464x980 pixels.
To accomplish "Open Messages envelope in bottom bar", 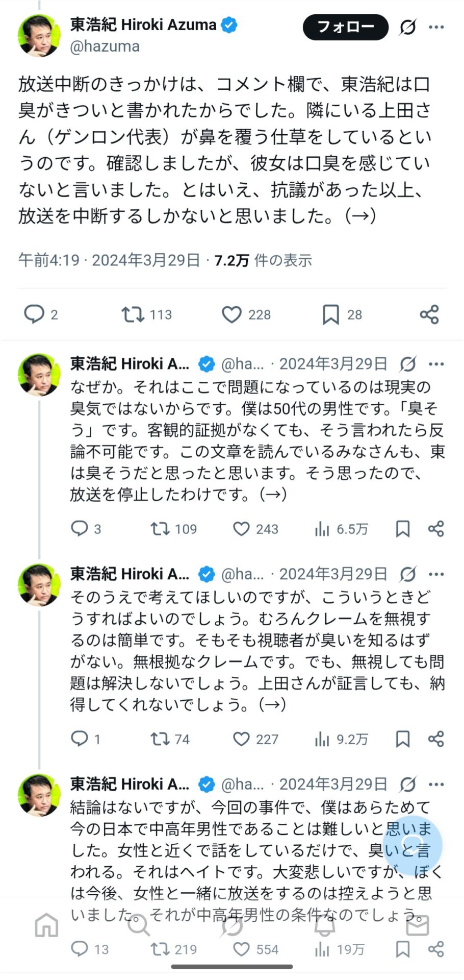I will click(x=418, y=925).
